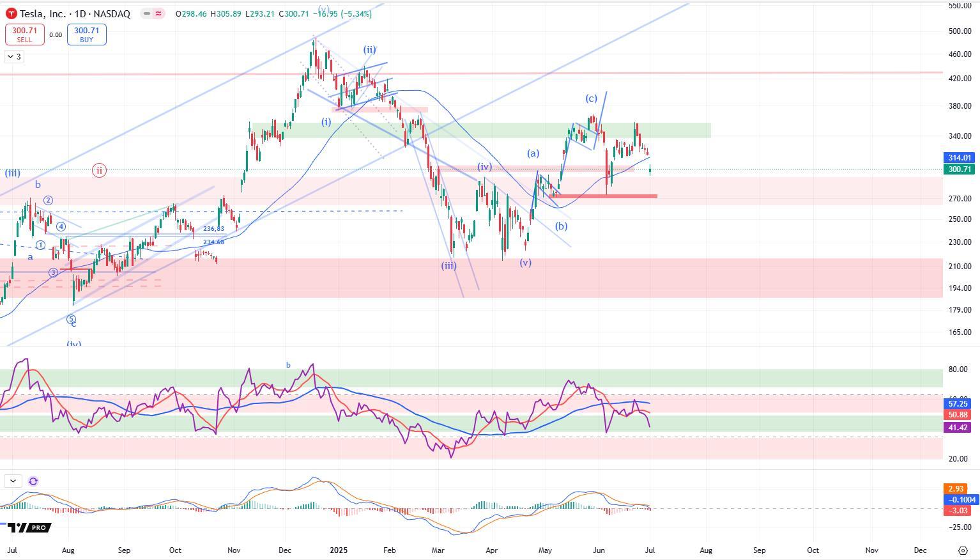Image resolution: width=980 pixels, height=560 pixels.
Task: Click the blue -0.1004 MACD axis label
Action: coord(961,500)
